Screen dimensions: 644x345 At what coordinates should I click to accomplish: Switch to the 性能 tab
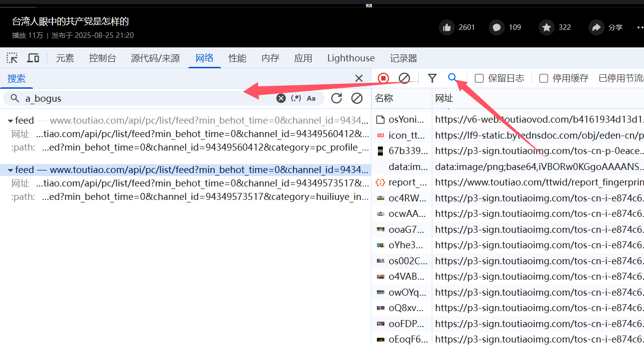238,58
